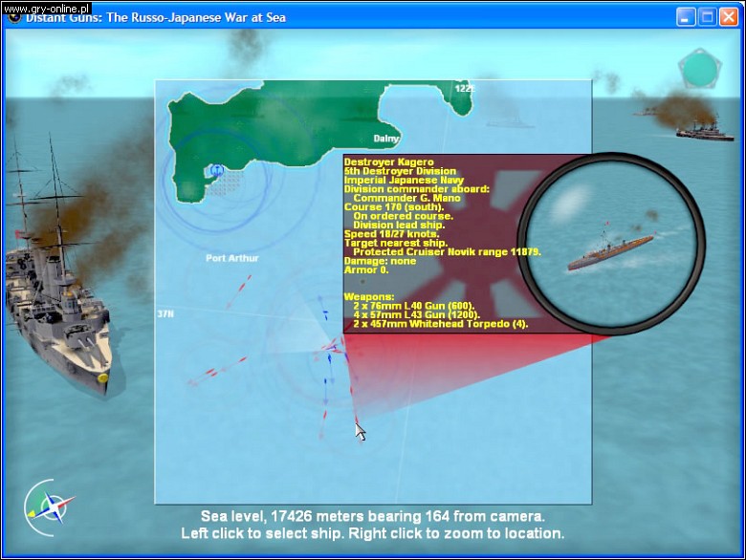This screenshot has height=560, width=746.
Task: Click the Distant Guns title bar app icon
Action: pyautogui.click(x=14, y=18)
